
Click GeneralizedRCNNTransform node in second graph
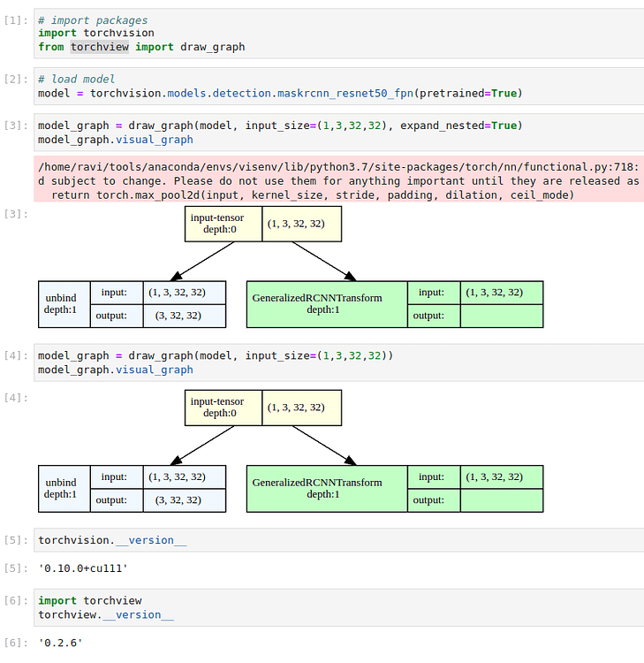click(317, 489)
